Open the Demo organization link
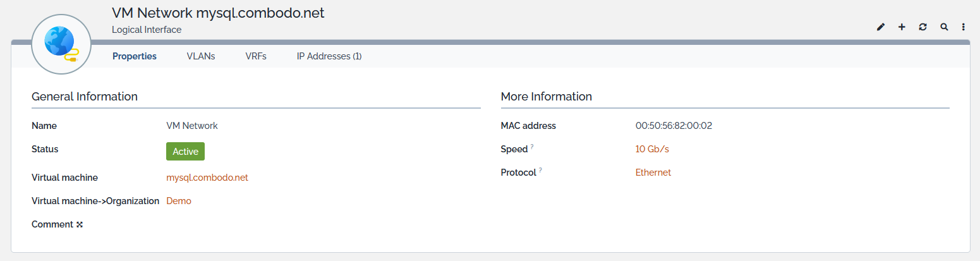980x261 pixels. pos(179,201)
